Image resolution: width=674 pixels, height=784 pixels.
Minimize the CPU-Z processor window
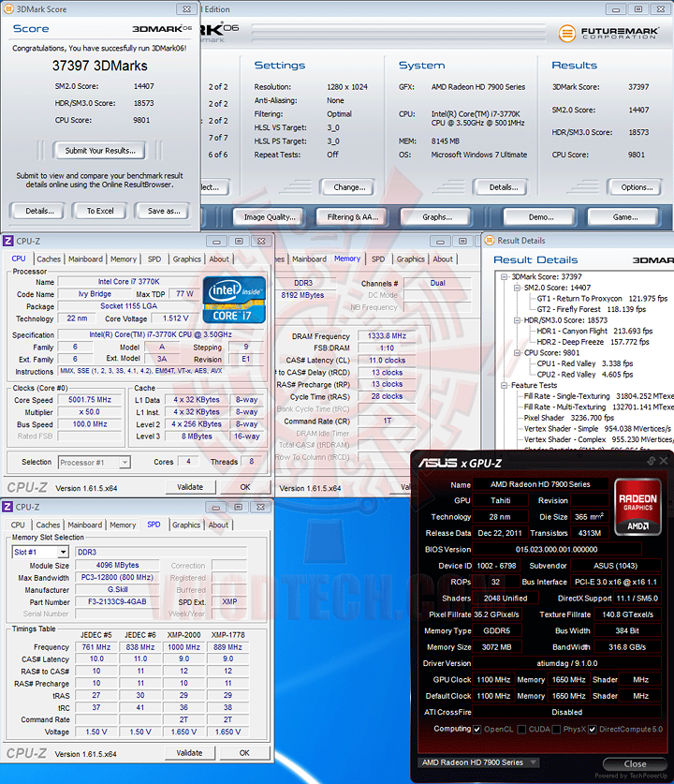tap(216, 242)
